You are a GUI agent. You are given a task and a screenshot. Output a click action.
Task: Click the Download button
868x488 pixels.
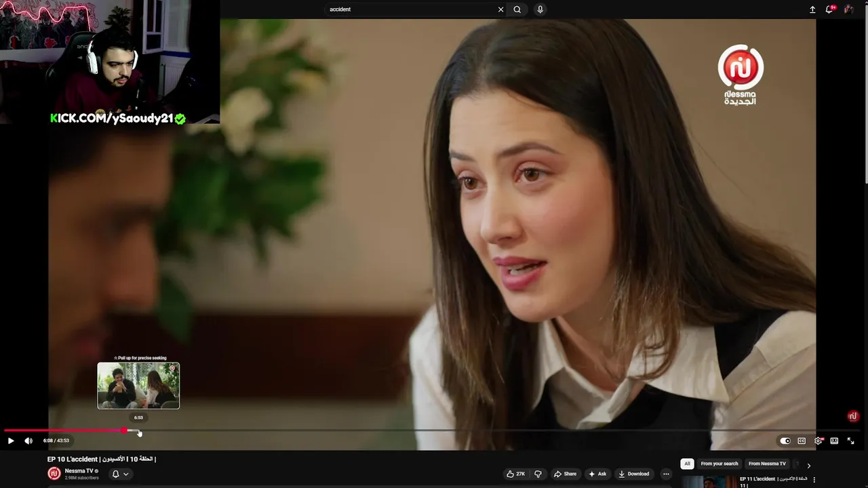point(634,474)
